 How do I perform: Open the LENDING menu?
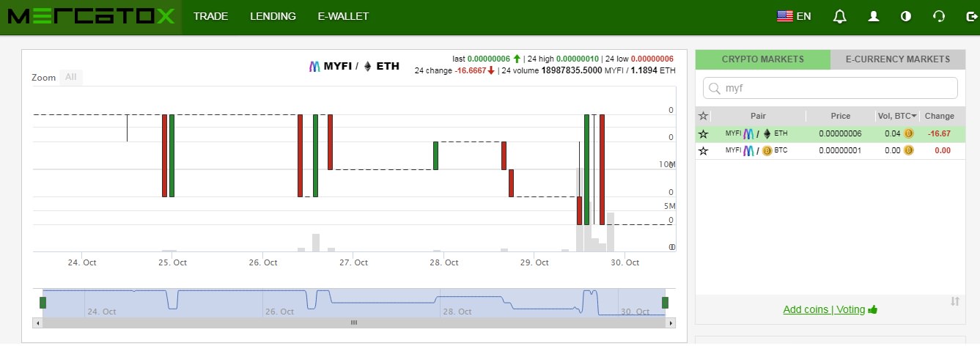coord(273,16)
